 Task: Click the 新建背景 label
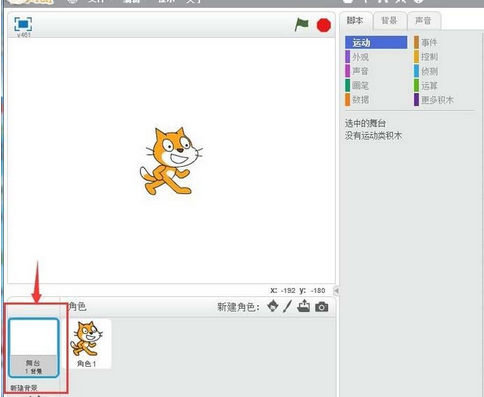click(x=24, y=388)
